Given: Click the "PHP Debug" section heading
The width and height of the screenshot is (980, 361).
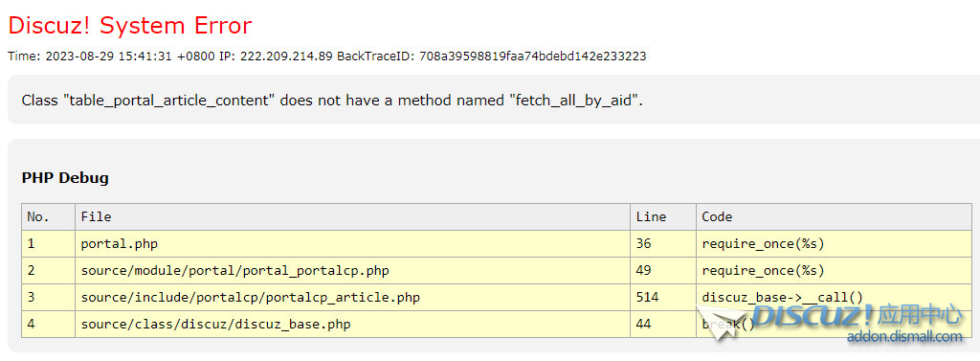Looking at the screenshot, I should click(x=65, y=178).
